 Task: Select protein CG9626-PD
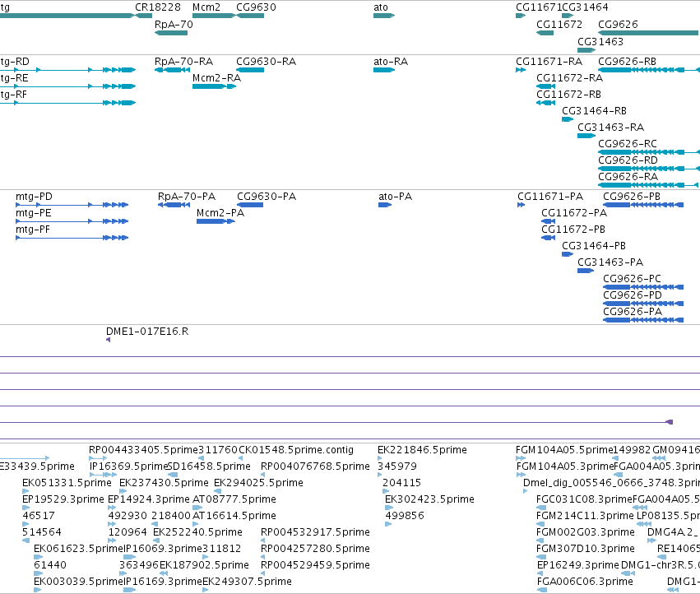coord(633,295)
